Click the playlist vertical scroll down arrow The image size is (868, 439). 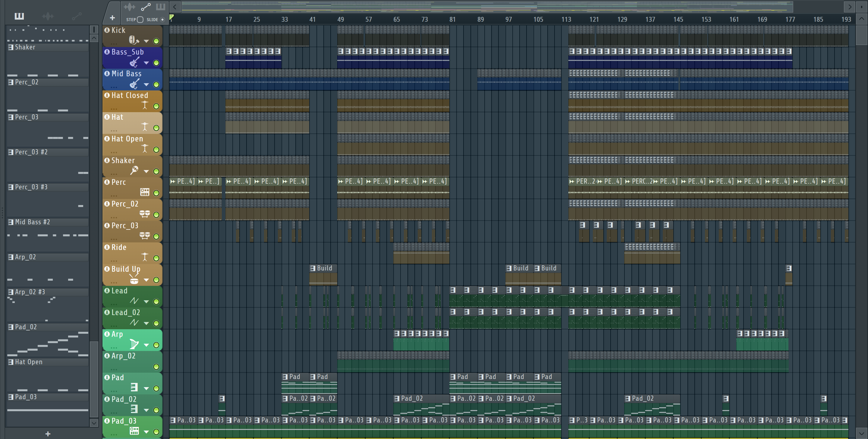click(x=862, y=433)
